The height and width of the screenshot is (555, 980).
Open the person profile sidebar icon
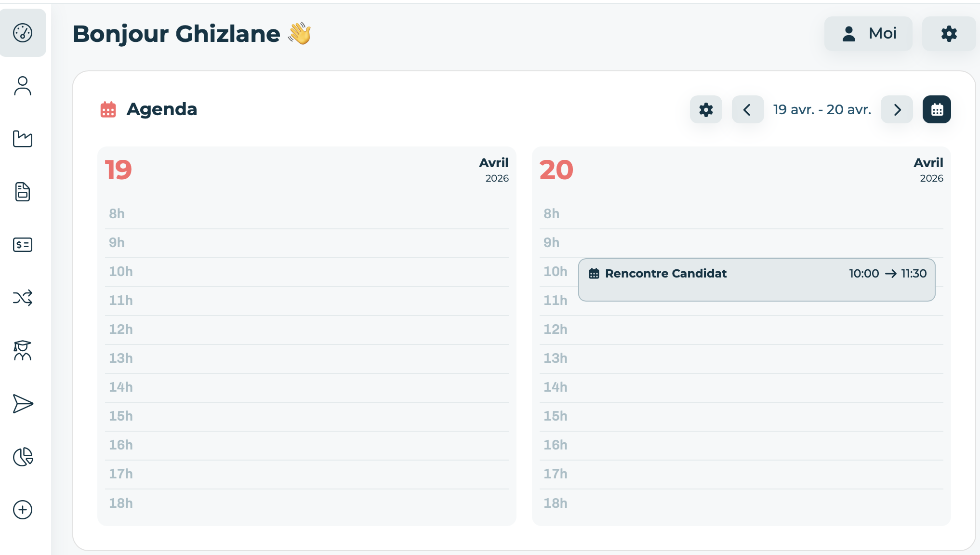pos(23,86)
